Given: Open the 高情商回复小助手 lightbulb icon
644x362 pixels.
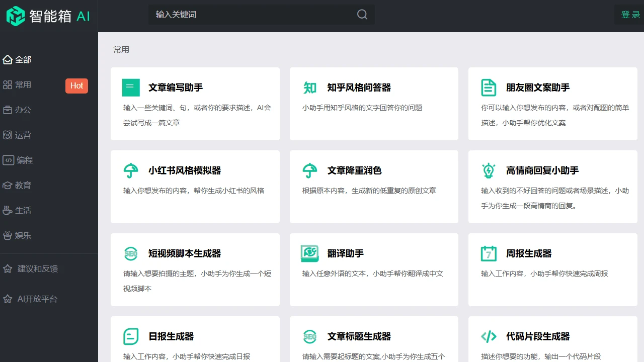Looking at the screenshot, I should coord(489,170).
